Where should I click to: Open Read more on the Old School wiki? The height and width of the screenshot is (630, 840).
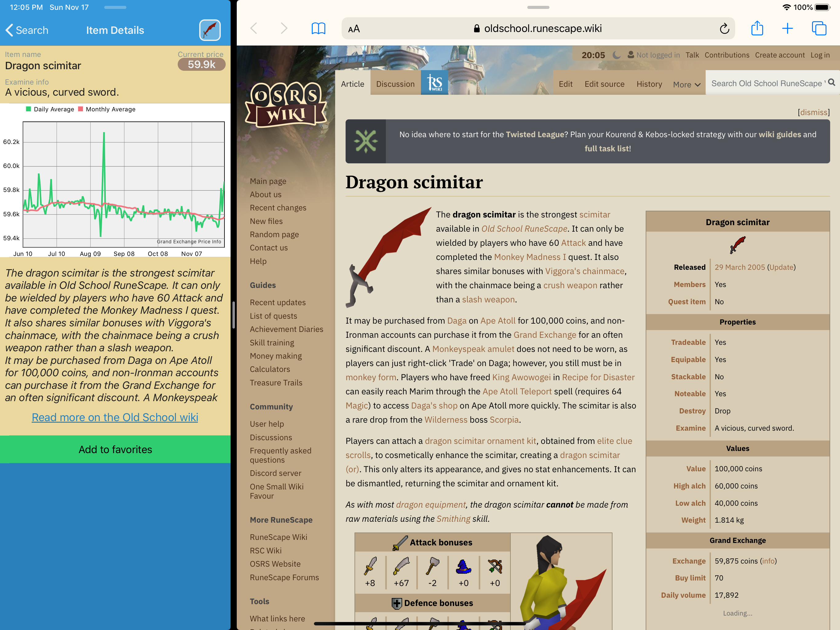click(x=115, y=417)
